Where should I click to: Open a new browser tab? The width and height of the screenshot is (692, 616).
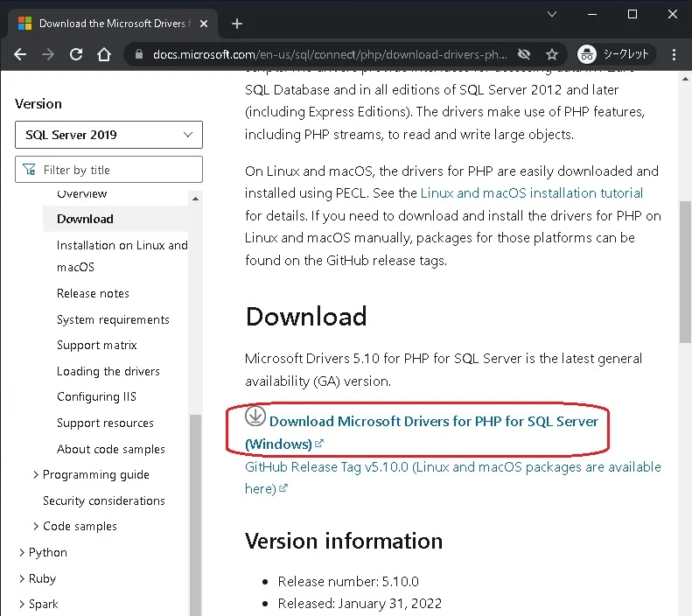pos(237,24)
